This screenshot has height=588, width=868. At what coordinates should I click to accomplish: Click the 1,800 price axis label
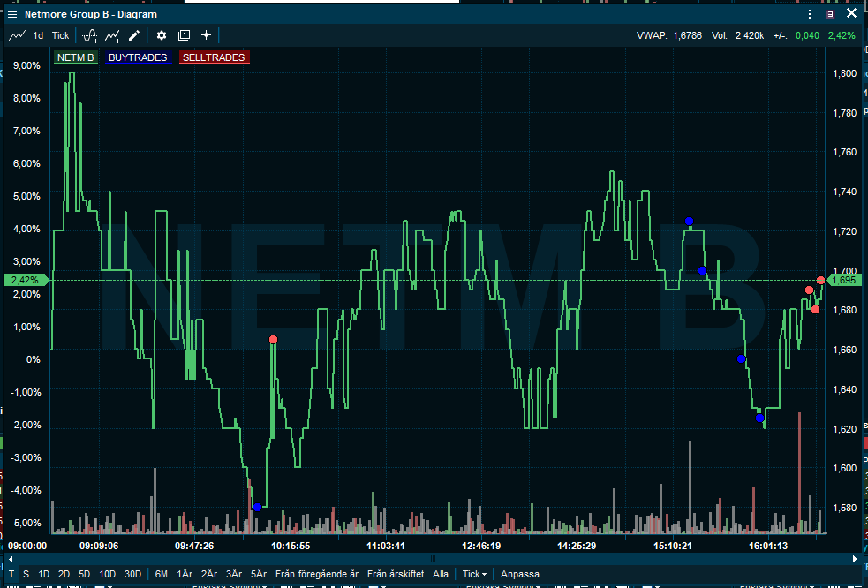click(x=845, y=73)
